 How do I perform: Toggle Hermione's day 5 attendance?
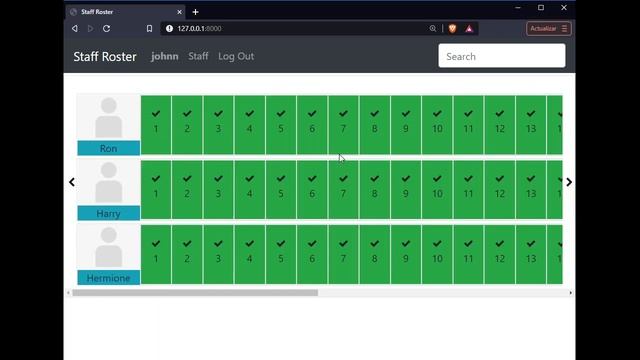click(281, 254)
